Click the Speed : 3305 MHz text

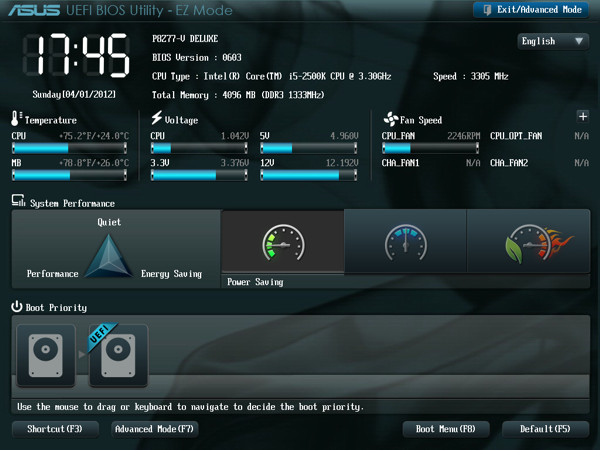tap(471, 77)
